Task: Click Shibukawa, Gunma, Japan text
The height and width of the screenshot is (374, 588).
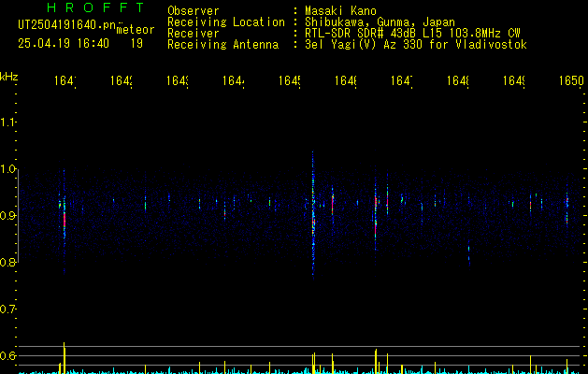Action: 380,22
